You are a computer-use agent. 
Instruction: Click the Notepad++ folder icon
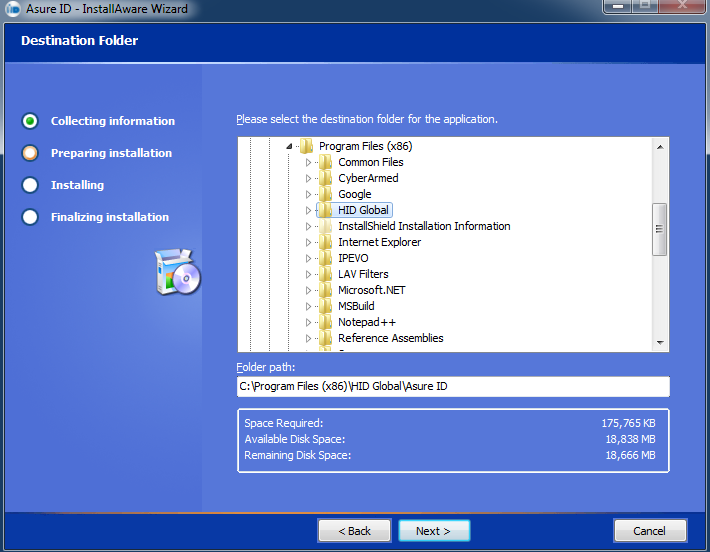coord(325,322)
